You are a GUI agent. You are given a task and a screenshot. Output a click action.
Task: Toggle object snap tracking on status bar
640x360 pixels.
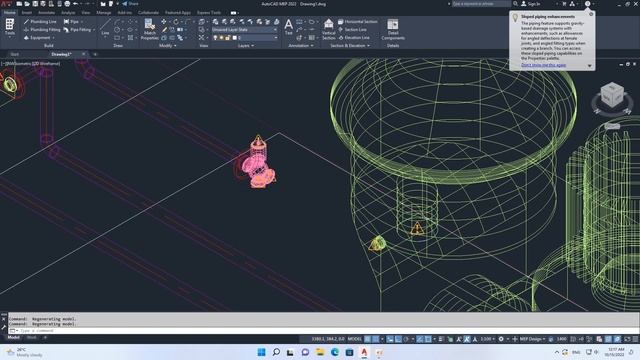coord(420,339)
